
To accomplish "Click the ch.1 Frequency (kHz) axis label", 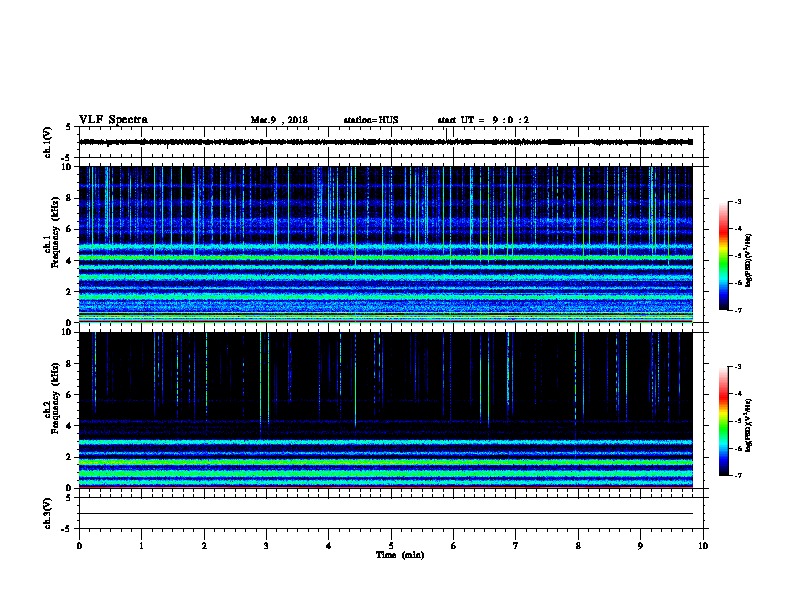I will pos(53,233).
